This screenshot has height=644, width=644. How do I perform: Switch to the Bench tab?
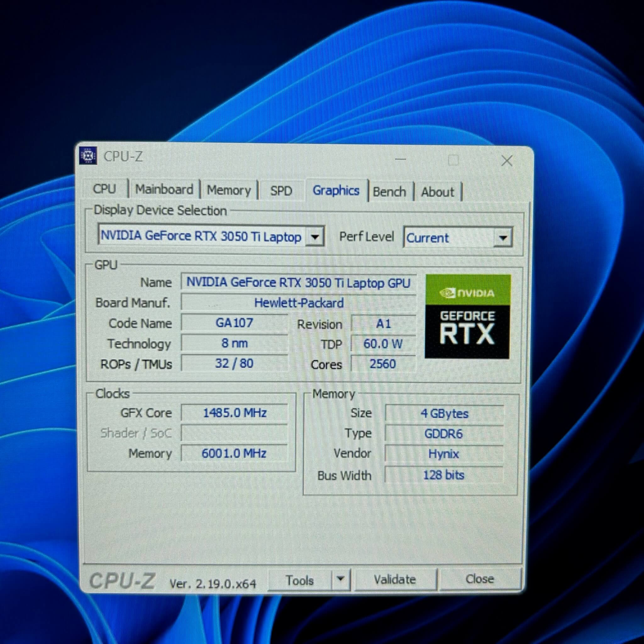tap(389, 192)
